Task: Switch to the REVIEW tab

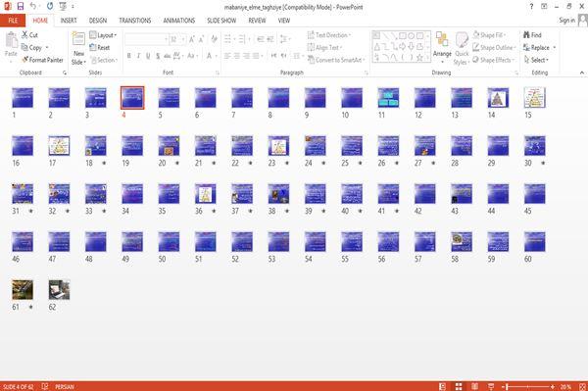Action: [x=257, y=21]
